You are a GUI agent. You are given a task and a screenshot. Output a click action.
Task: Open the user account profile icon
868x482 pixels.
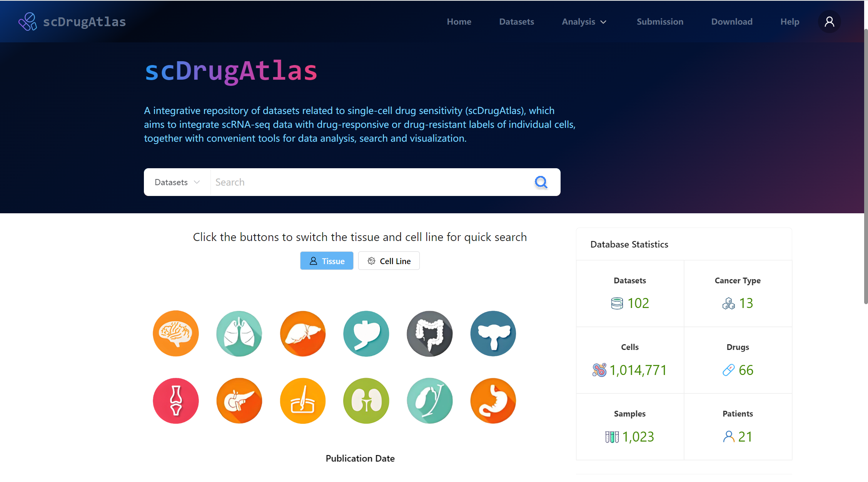click(x=829, y=22)
